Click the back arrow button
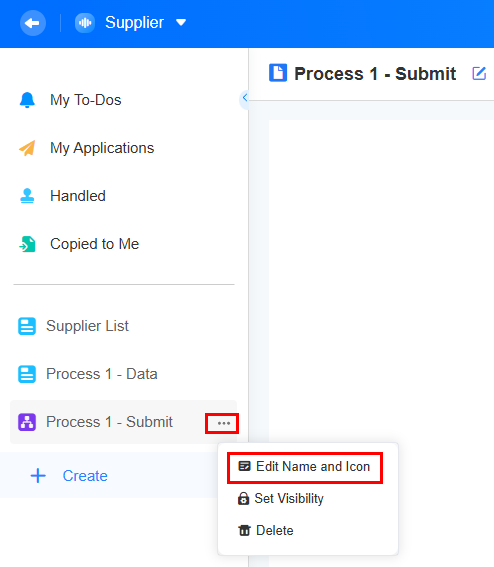Viewport: 494px width, 567px height. click(33, 23)
